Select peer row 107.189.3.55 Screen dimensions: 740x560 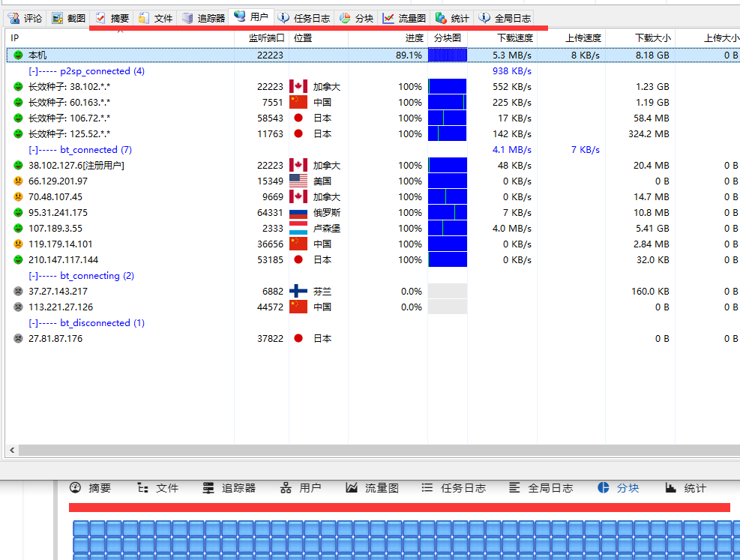click(55, 229)
